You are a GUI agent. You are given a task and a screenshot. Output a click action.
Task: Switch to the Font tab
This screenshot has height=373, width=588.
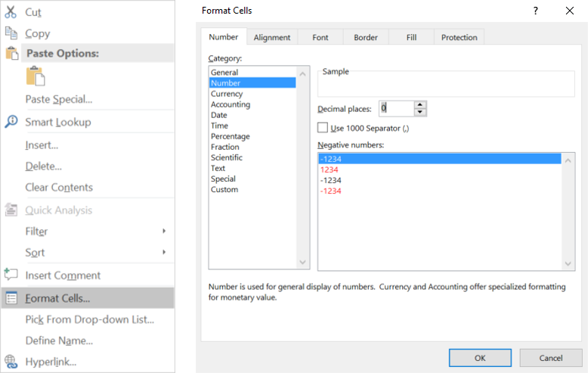[320, 37]
